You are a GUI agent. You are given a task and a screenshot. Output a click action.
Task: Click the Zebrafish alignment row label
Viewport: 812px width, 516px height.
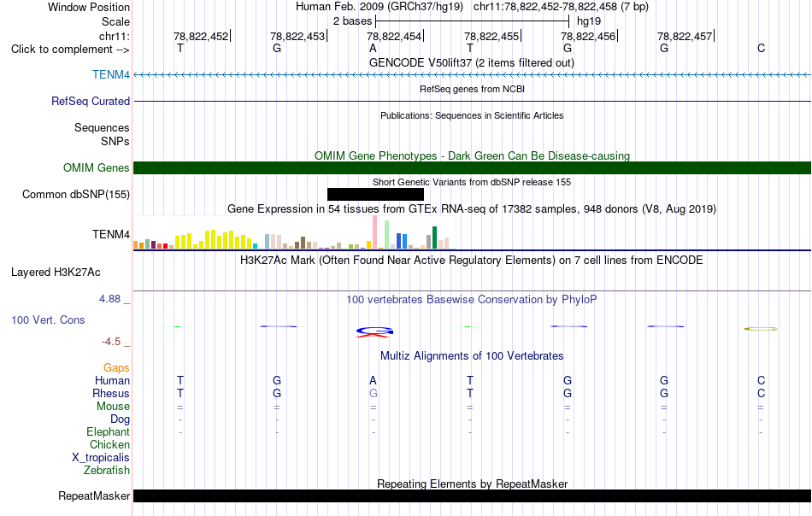click(107, 471)
